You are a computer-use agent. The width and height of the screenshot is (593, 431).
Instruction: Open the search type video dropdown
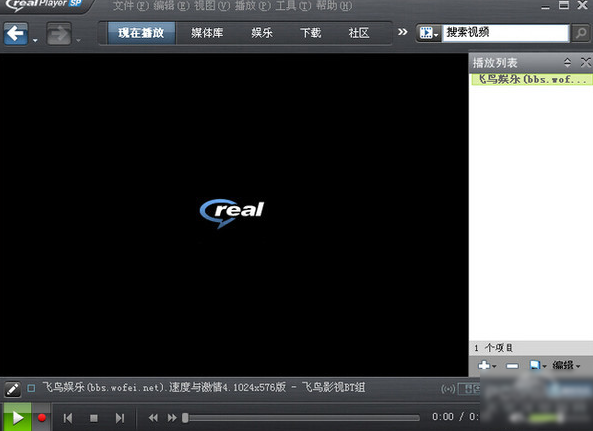click(x=429, y=33)
